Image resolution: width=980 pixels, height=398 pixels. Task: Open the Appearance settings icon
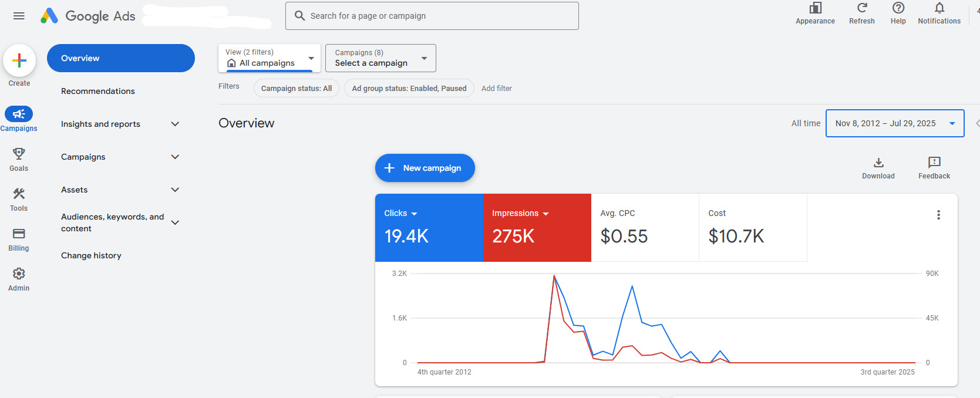(x=815, y=9)
